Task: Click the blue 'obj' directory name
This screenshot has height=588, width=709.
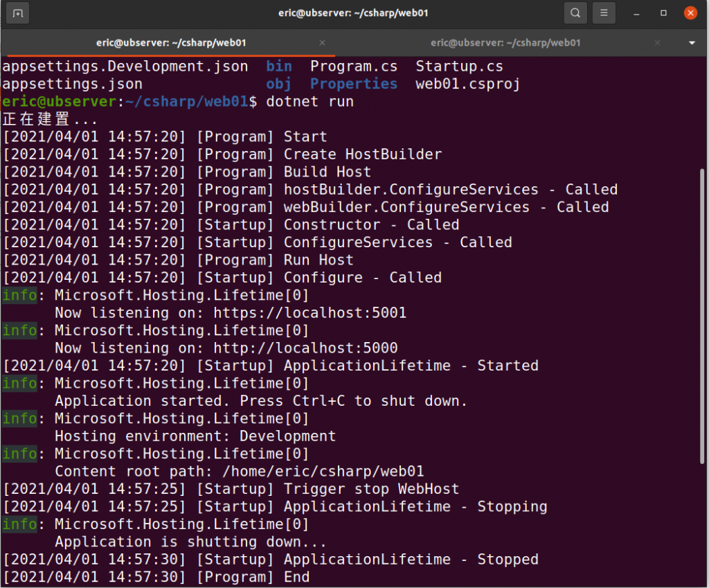Action: pyautogui.click(x=278, y=84)
